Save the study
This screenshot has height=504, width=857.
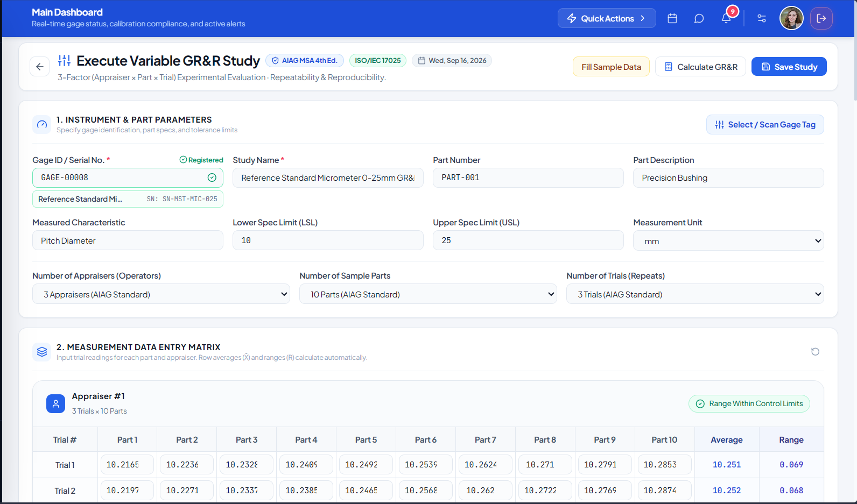pyautogui.click(x=789, y=67)
